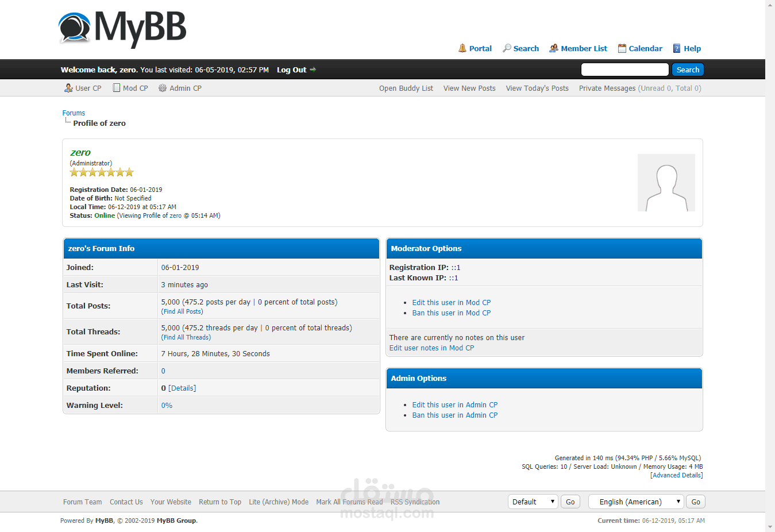Click the Help book icon
Viewport: 775px width, 532px height.
[x=677, y=48]
